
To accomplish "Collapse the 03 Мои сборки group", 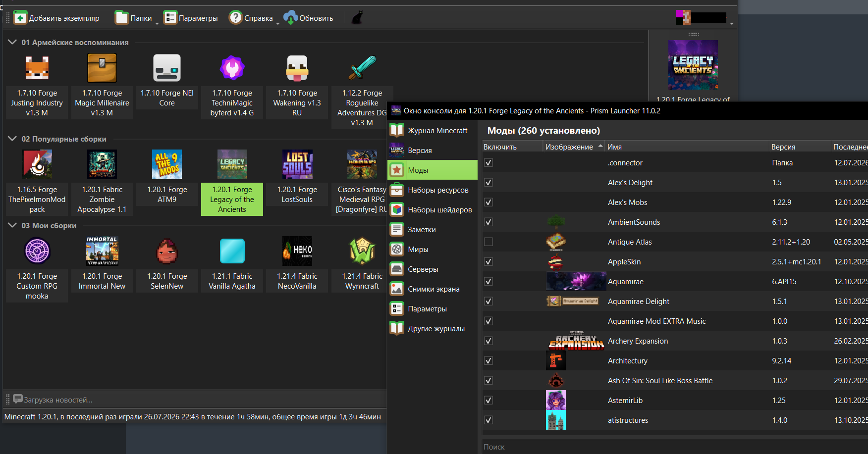I will 12,225.
